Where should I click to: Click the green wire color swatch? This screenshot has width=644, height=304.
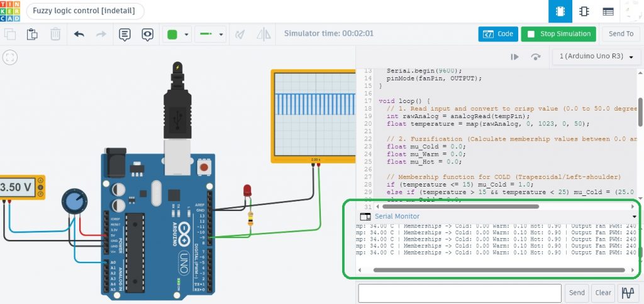pos(172,35)
